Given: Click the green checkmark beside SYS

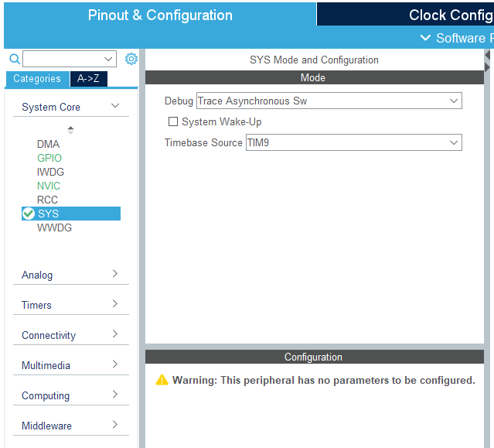Looking at the screenshot, I should point(29,214).
